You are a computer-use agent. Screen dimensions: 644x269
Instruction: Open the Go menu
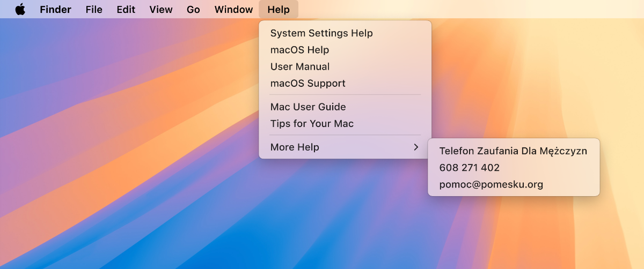click(x=193, y=10)
